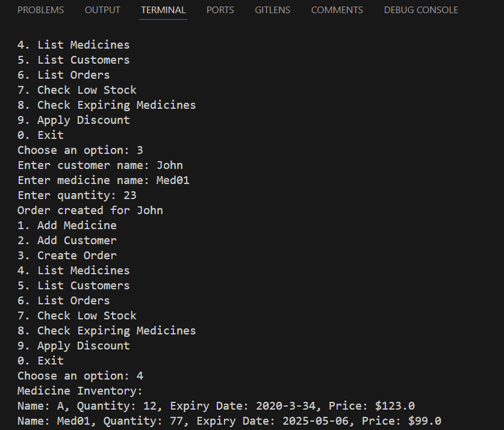Open the GITLENS panel tab
504x430 pixels.
click(272, 10)
